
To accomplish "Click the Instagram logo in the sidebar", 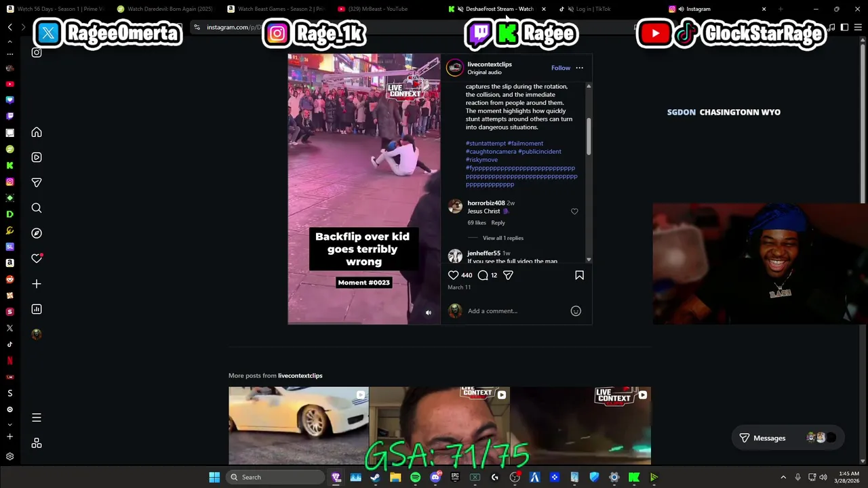I will pos(37,52).
